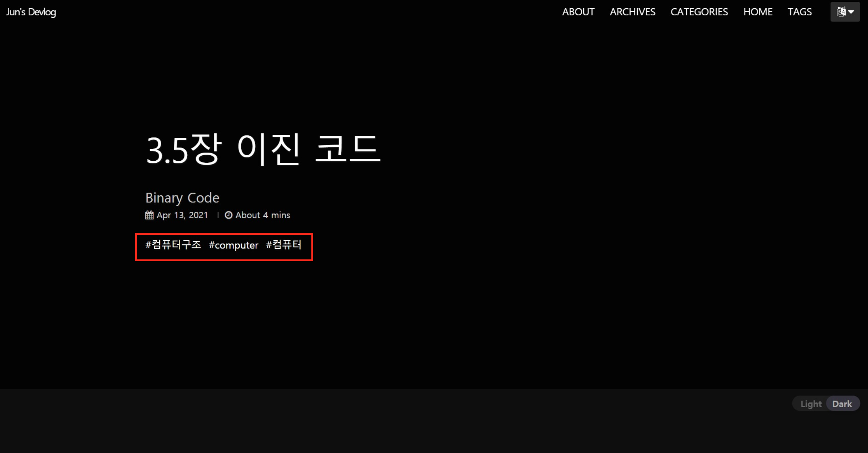Click the Jun's Devlog site title
Screen dimensions: 868x453
point(31,12)
